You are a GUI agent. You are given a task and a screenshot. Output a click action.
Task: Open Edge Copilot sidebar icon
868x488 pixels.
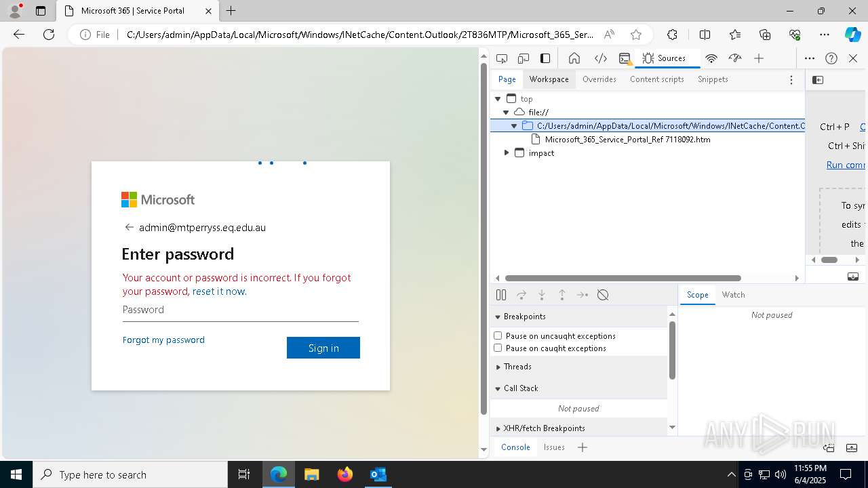coord(853,35)
